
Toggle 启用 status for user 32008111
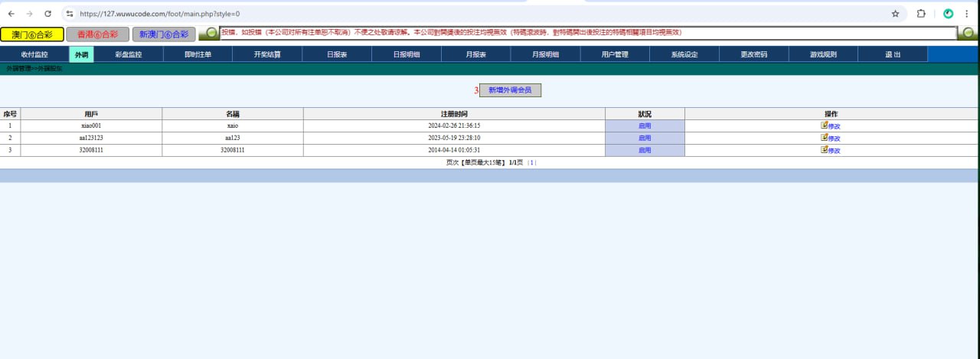coord(645,150)
